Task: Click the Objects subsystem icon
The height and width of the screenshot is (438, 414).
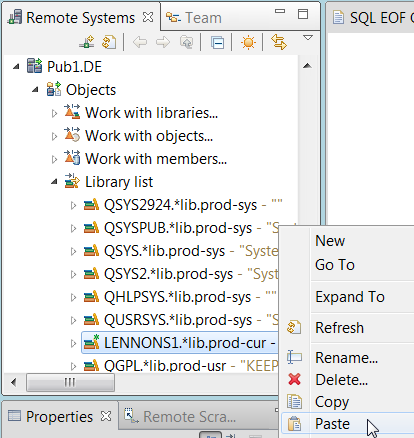Action: click(54, 89)
